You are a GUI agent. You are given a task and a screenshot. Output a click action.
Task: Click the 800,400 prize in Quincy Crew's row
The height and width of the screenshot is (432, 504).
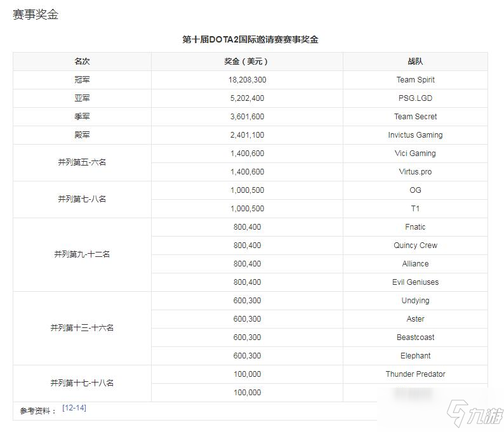click(247, 245)
